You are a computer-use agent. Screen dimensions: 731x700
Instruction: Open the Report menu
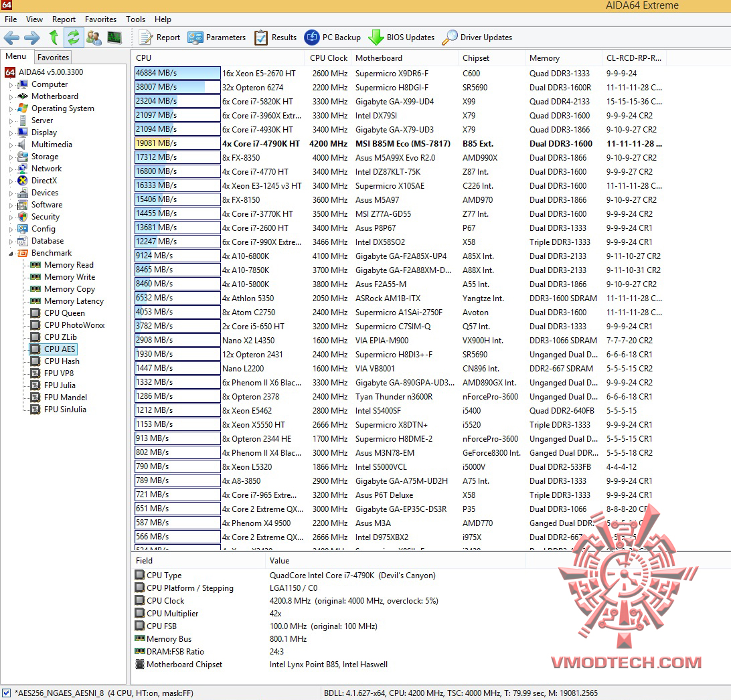[64, 19]
